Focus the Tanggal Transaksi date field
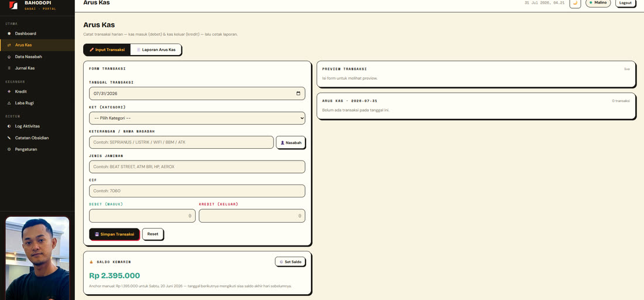Viewport: 644px width, 300px height. (197, 93)
